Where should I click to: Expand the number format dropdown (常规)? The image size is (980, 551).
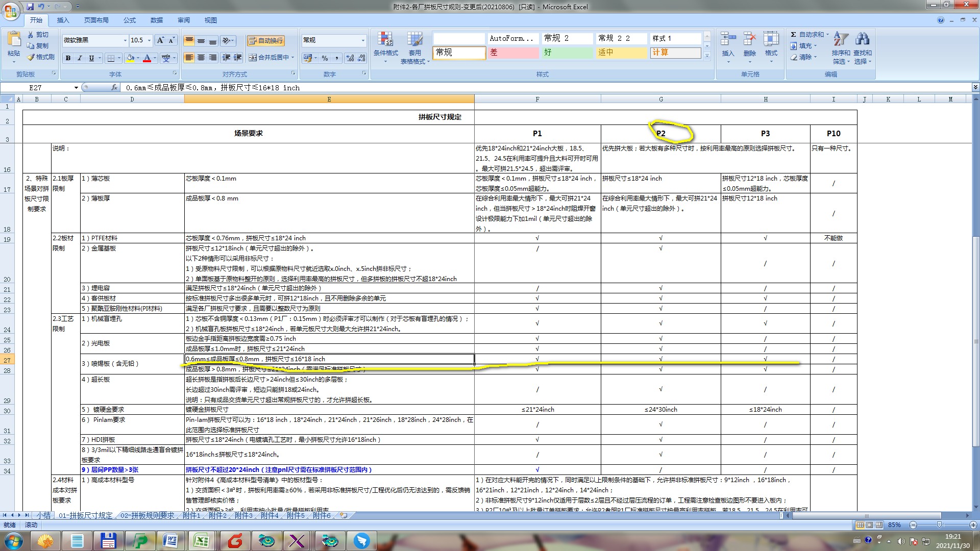(x=363, y=40)
